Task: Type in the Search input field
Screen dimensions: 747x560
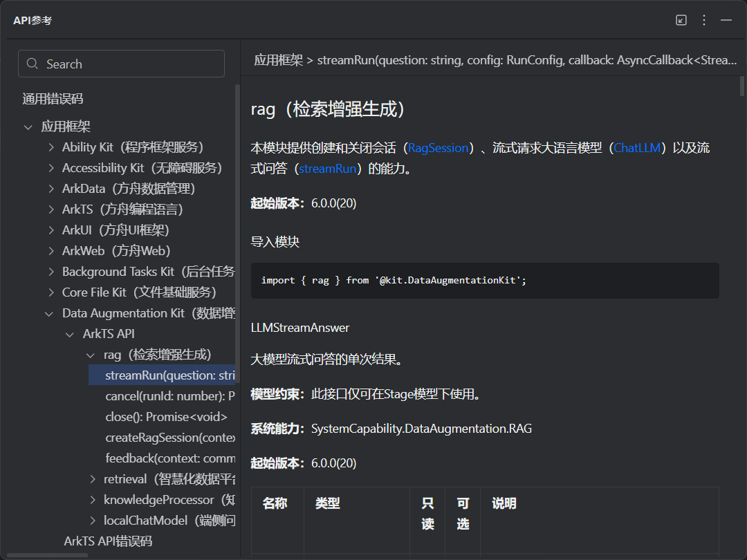Action: coord(131,64)
